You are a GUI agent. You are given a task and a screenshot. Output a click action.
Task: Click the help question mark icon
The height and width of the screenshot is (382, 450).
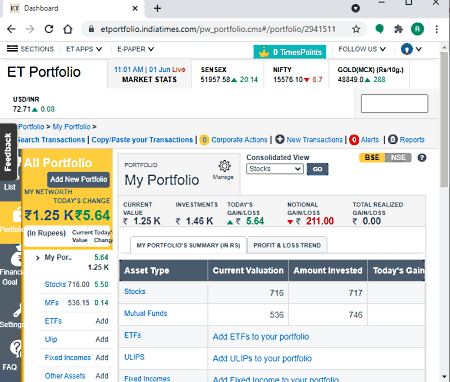[x=422, y=158]
